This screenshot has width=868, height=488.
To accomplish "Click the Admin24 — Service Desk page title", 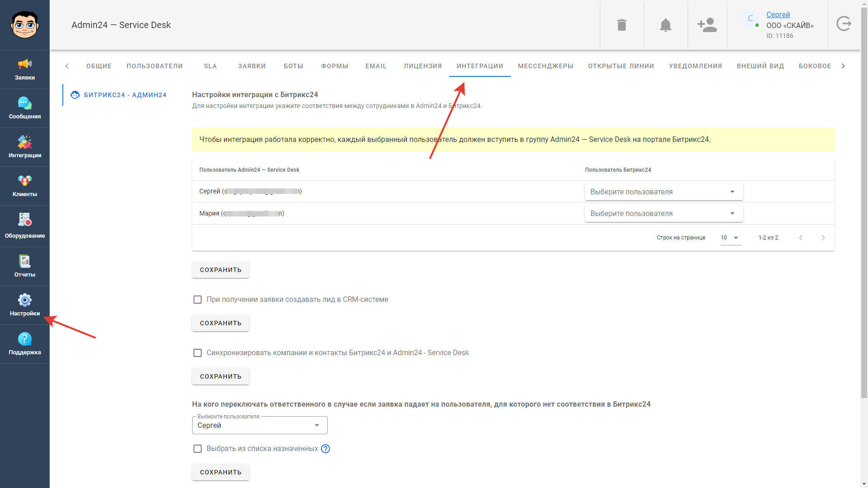I will click(121, 25).
